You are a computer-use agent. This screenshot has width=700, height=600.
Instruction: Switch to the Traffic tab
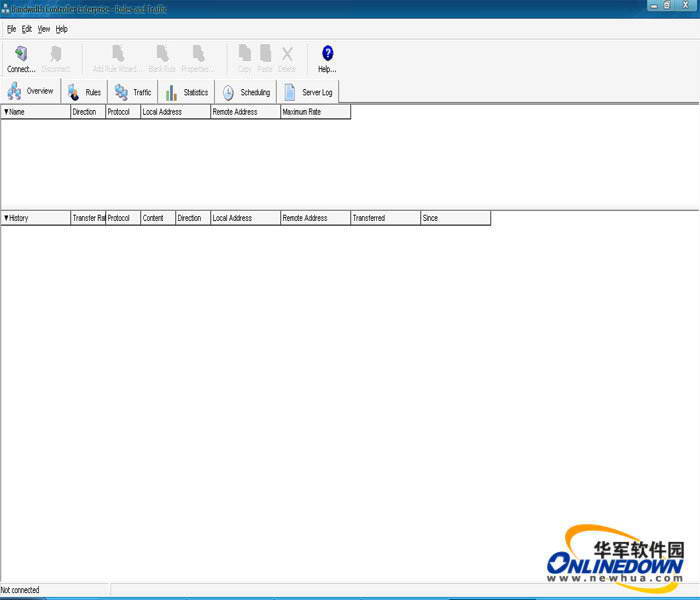(x=133, y=92)
